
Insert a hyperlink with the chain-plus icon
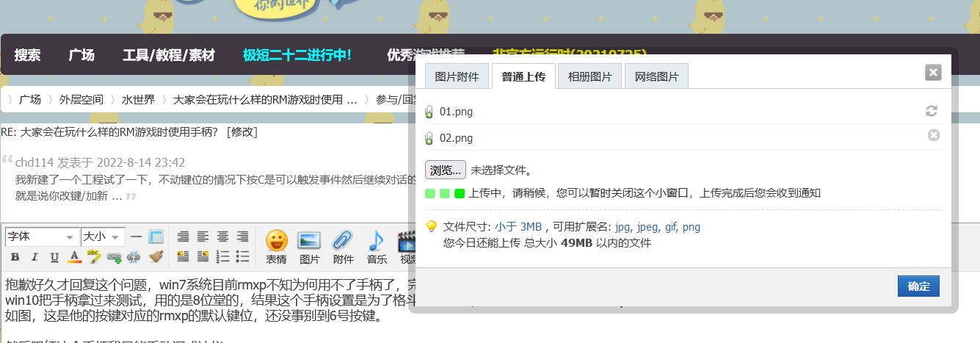point(114,256)
